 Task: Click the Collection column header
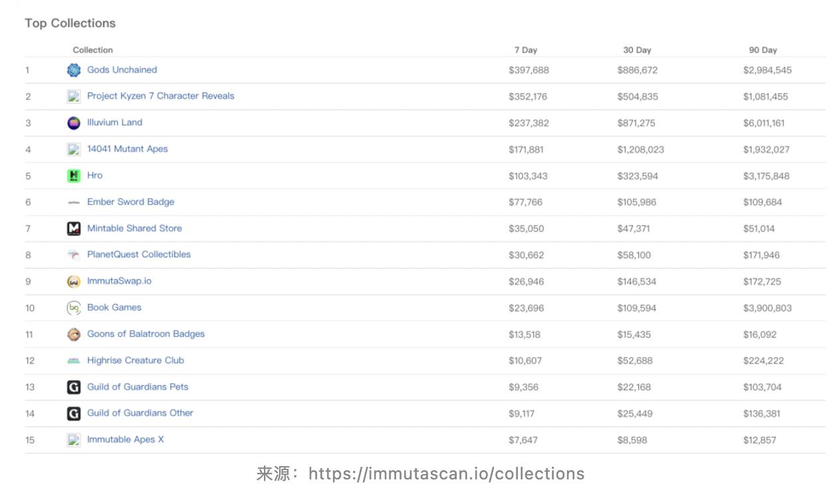tap(92, 50)
